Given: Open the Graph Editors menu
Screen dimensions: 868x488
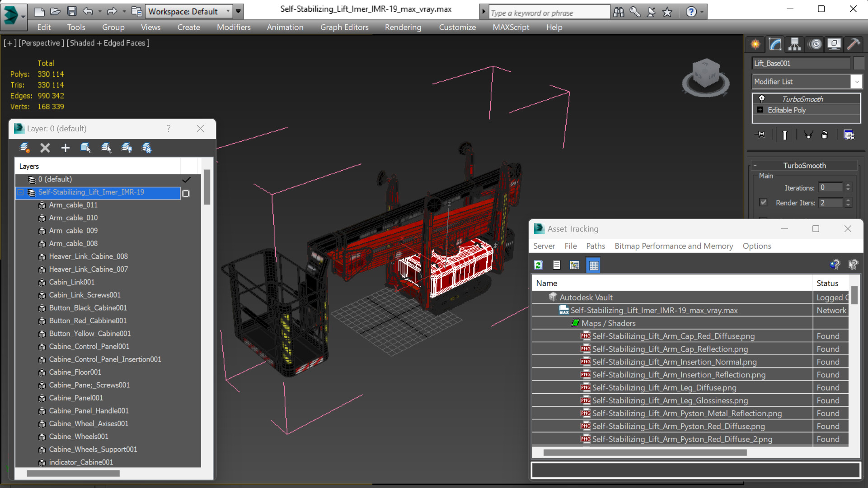Looking at the screenshot, I should 344,27.
